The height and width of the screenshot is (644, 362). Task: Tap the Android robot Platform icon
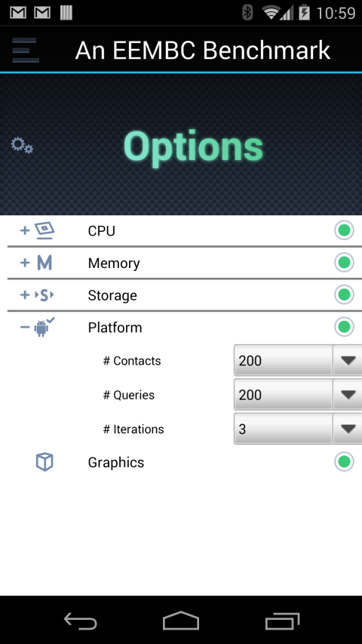point(44,328)
